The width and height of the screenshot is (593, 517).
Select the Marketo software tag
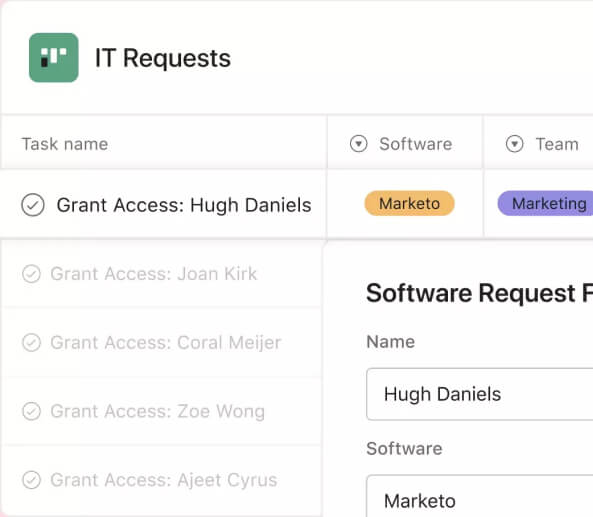(x=409, y=203)
